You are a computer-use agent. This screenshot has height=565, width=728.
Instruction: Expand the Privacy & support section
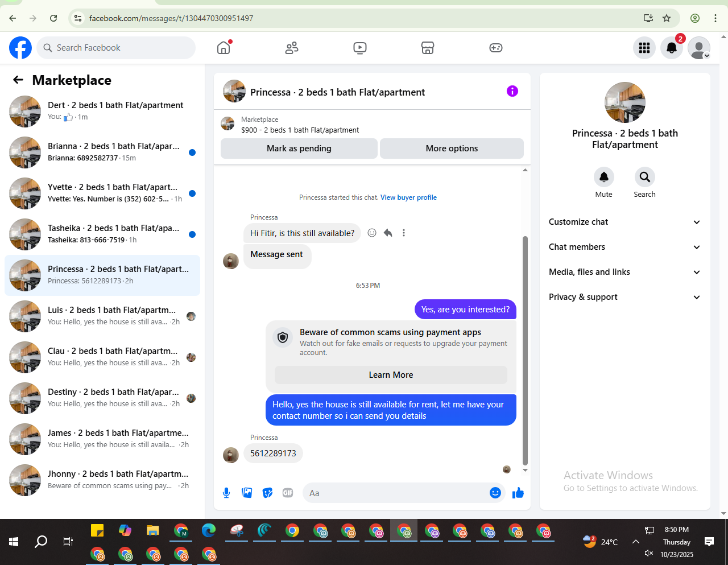pyautogui.click(x=624, y=297)
